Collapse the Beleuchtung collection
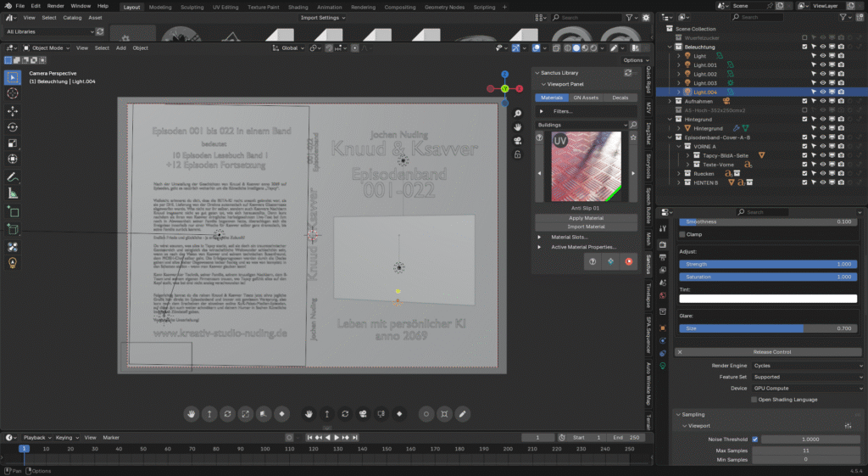This screenshot has width=868, height=476. (x=670, y=48)
